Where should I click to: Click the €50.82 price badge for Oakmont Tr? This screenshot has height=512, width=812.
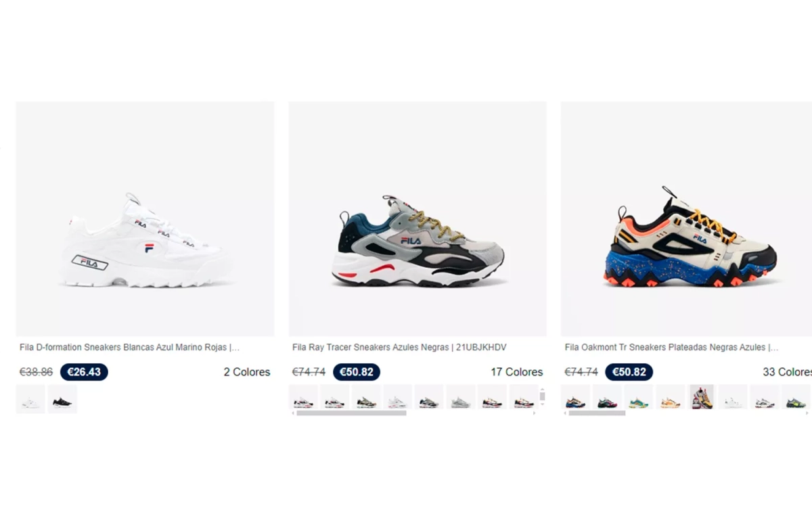[x=629, y=372]
